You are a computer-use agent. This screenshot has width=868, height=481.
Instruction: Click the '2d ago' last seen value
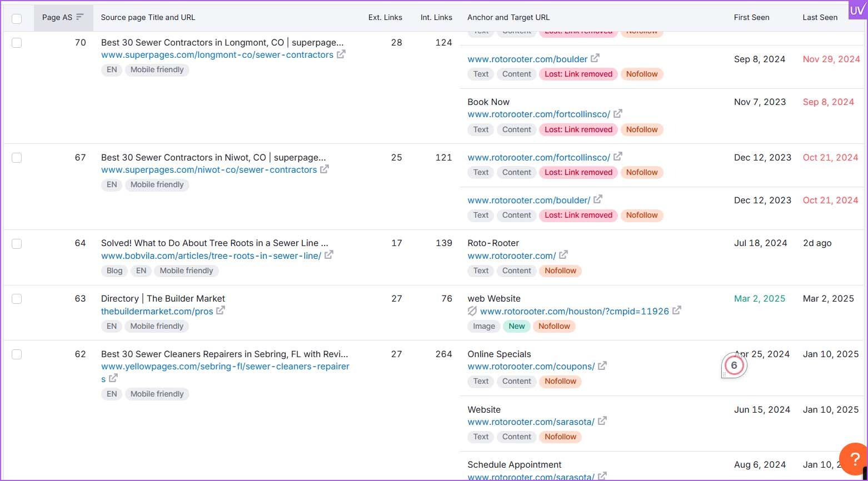point(817,243)
